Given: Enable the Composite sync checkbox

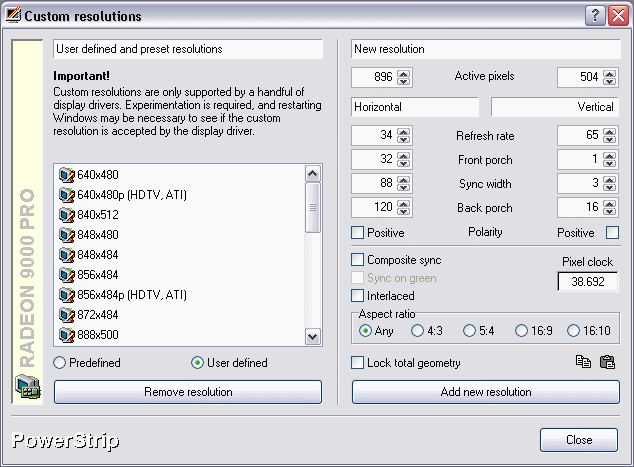Looking at the screenshot, I should click(x=358, y=260).
